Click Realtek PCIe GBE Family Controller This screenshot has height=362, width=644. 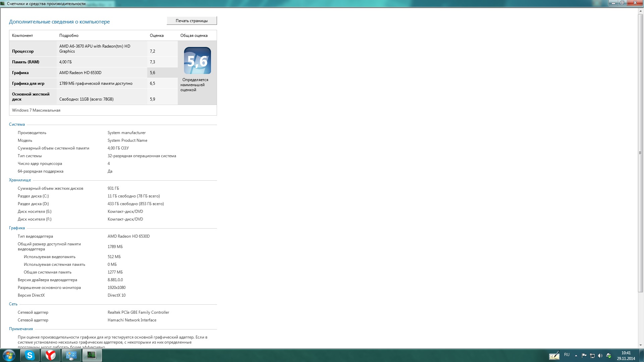click(x=138, y=312)
